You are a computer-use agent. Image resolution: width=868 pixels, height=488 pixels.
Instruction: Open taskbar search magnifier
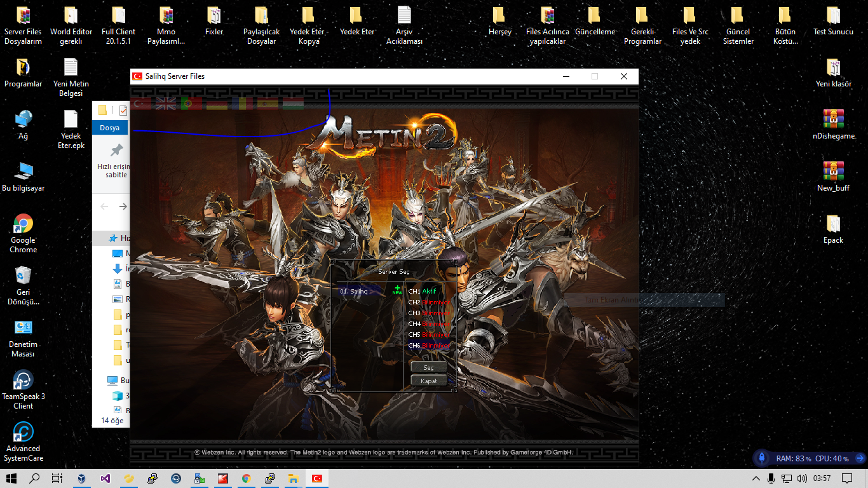coord(34,478)
